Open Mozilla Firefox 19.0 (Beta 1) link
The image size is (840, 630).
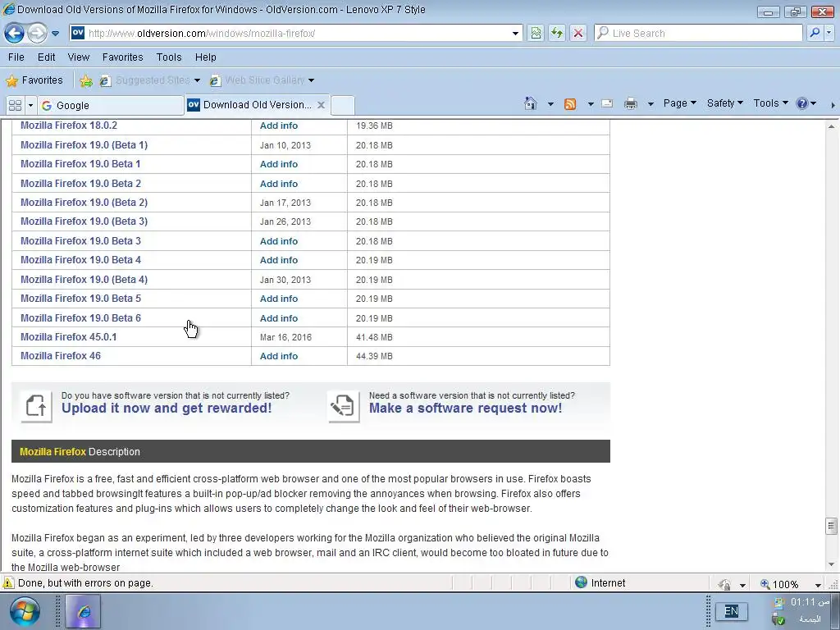pos(84,145)
